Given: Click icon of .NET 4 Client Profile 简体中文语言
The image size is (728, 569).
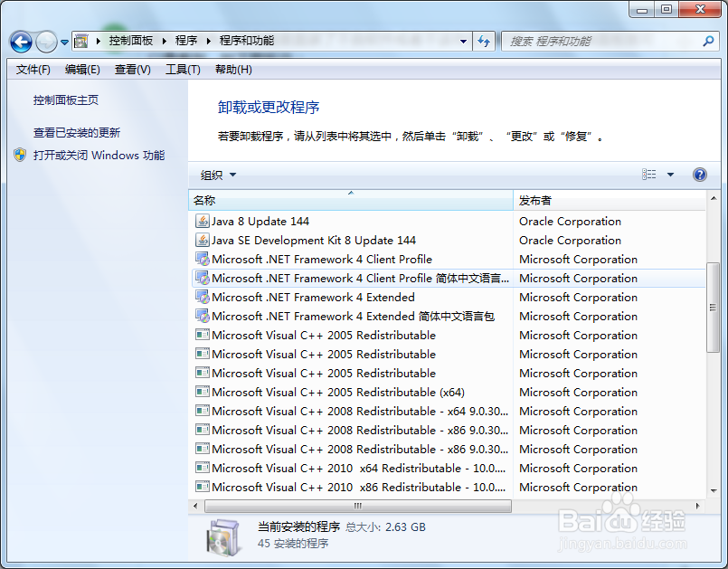Looking at the screenshot, I should [203, 278].
